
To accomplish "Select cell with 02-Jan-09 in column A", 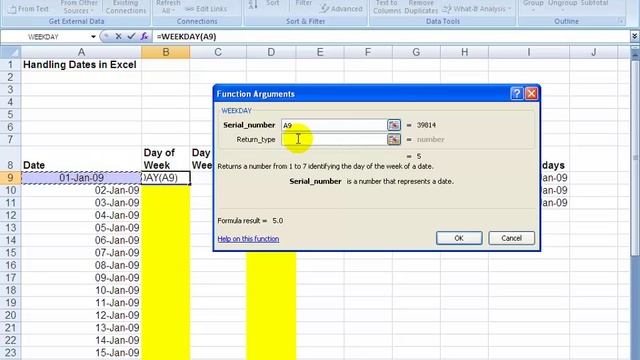I will tap(81, 191).
